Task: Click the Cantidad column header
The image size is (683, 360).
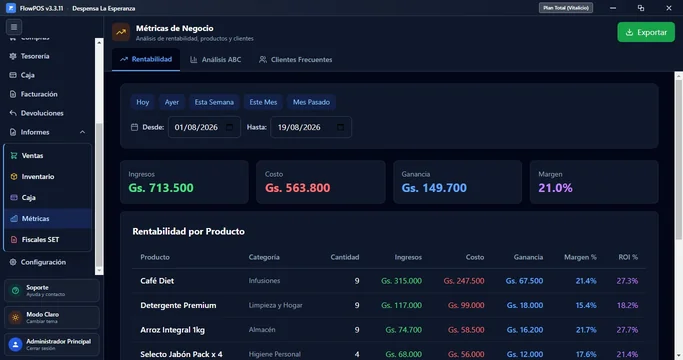Action: pyautogui.click(x=345, y=257)
